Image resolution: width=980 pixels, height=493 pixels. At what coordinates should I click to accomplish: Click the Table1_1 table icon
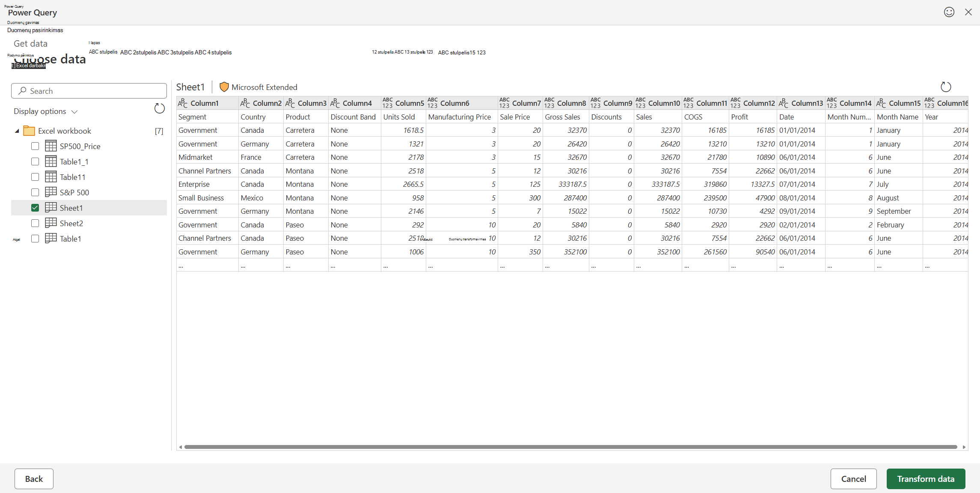tap(51, 161)
